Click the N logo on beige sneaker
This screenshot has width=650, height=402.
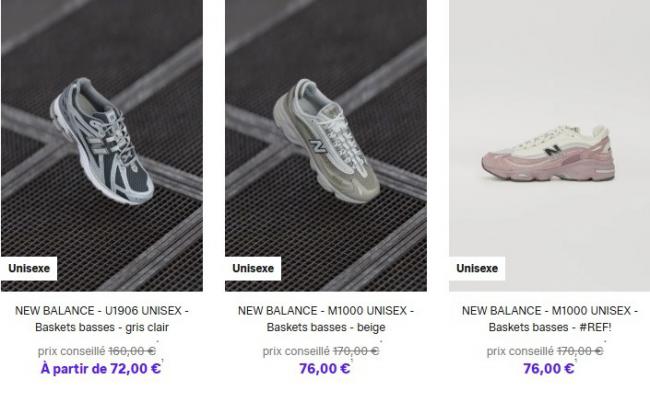[318, 146]
